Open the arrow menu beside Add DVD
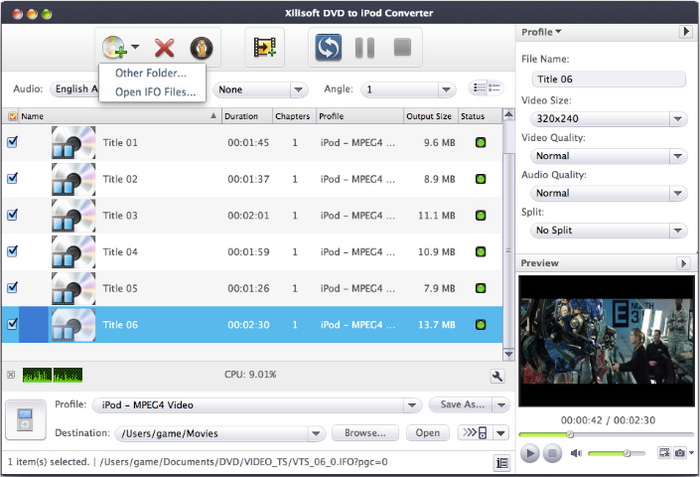The width and height of the screenshot is (700, 477). click(x=135, y=46)
